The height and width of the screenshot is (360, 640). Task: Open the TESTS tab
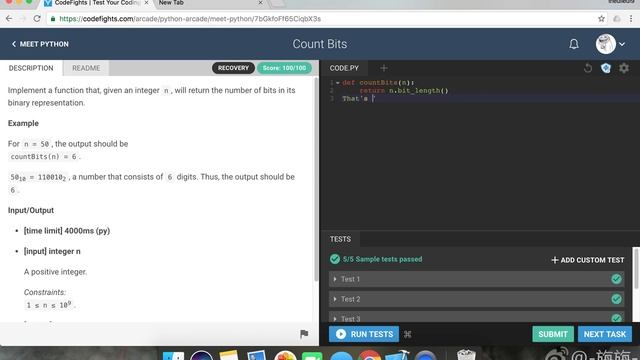340,239
